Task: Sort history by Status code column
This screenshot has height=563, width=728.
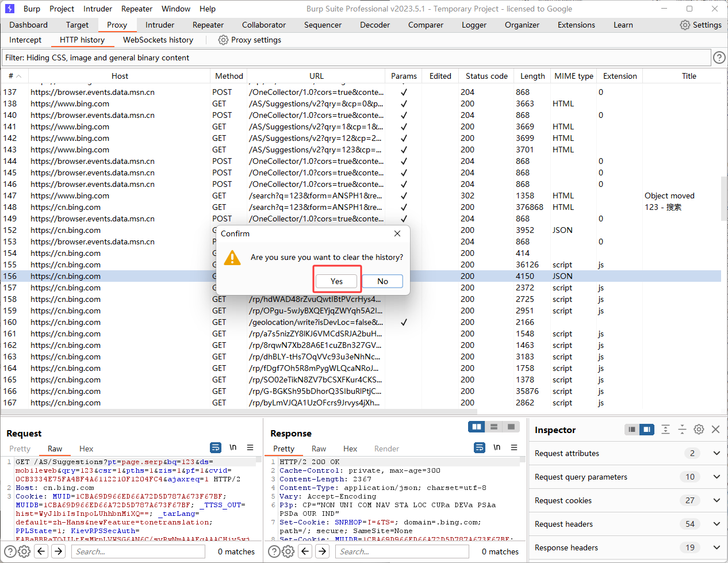Action: click(x=486, y=76)
